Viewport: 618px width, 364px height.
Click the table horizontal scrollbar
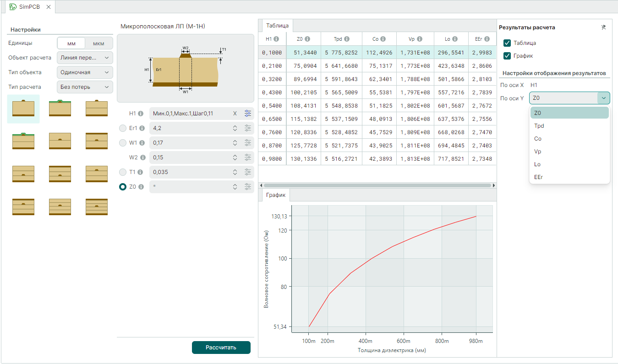377,185
